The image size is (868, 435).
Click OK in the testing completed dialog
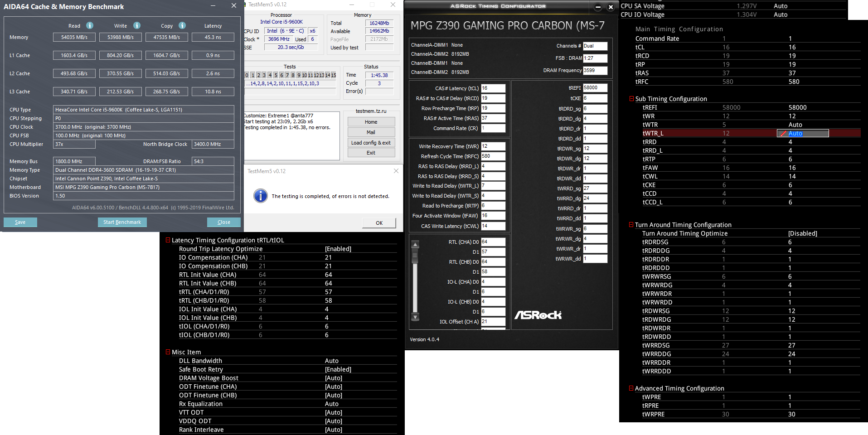(x=379, y=223)
